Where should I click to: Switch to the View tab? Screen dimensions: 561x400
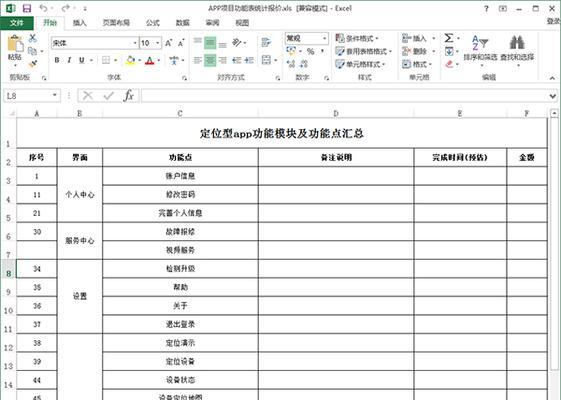click(x=242, y=23)
